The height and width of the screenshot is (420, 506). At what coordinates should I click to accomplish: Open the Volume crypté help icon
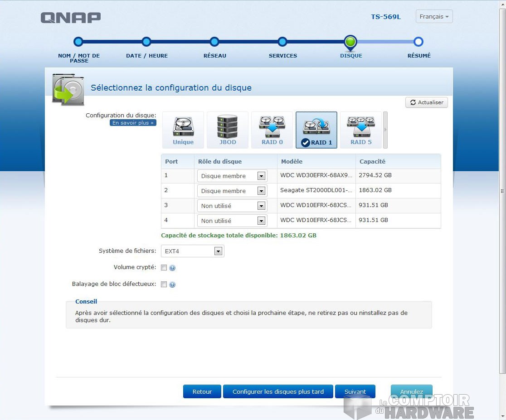point(172,267)
